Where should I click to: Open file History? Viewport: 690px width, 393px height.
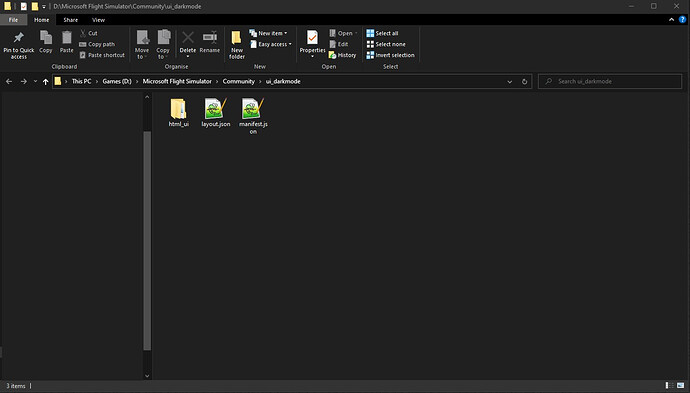(x=342, y=55)
